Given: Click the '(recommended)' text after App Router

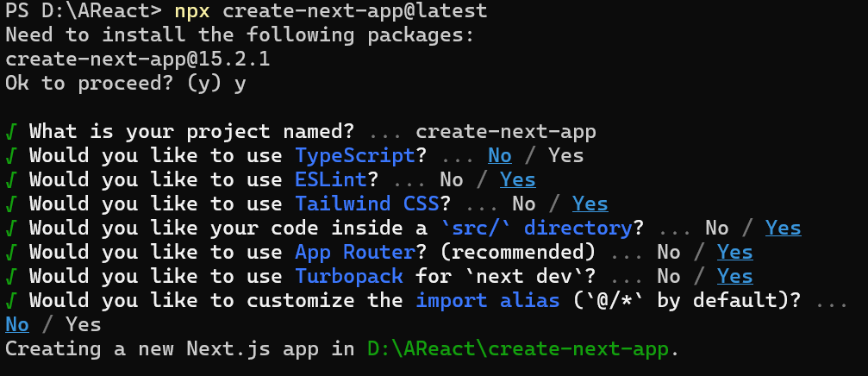Looking at the screenshot, I should pos(518,252).
